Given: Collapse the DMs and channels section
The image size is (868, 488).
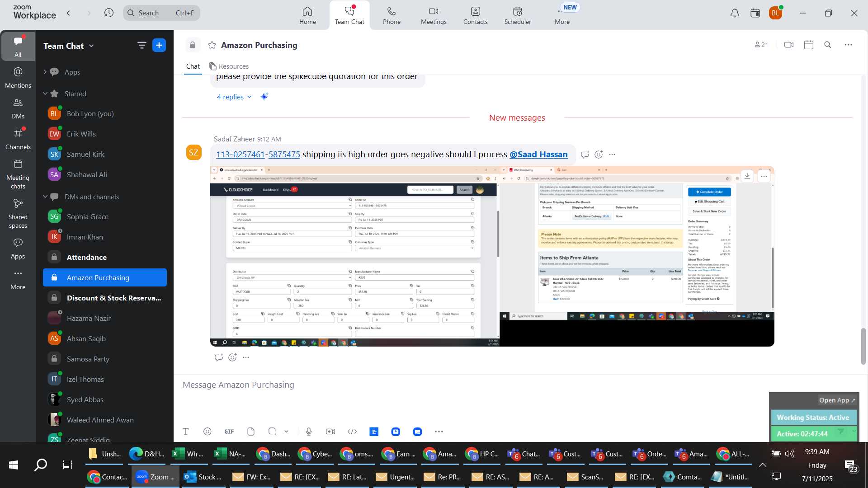Looking at the screenshot, I should click(x=45, y=197).
